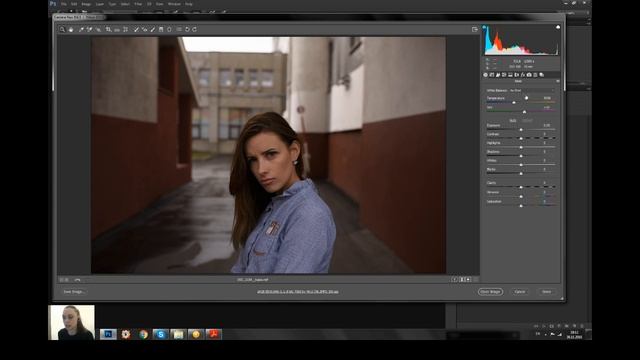
Task: Select the Straighten tool
Action: pos(117,30)
